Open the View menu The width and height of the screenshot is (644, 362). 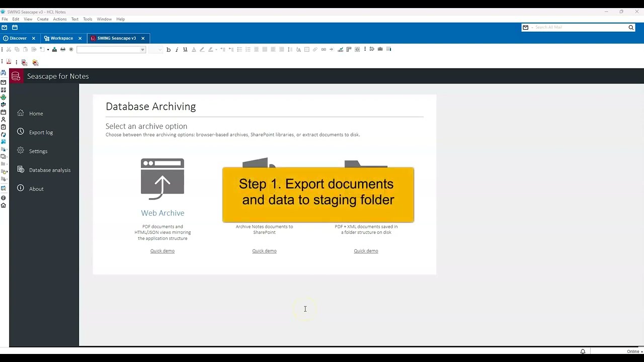pyautogui.click(x=28, y=19)
